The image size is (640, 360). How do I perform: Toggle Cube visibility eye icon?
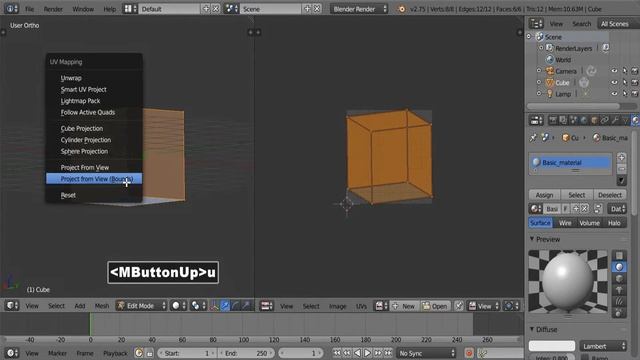click(x=614, y=82)
